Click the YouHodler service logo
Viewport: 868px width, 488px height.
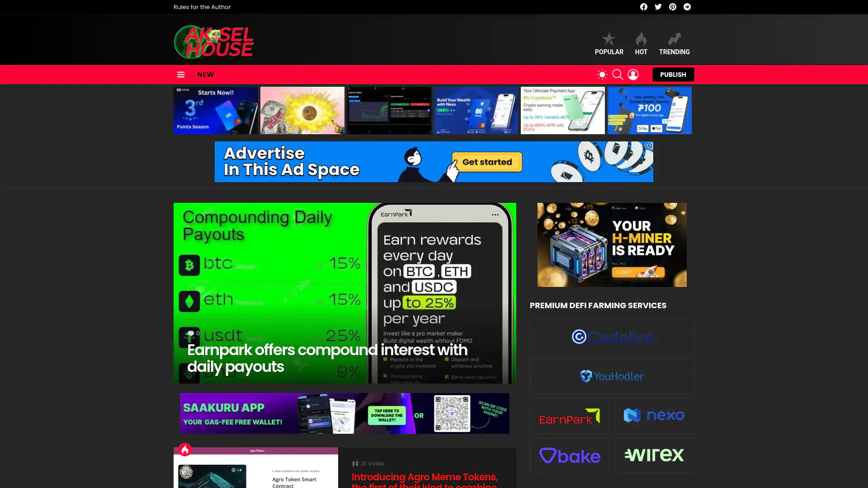612,376
